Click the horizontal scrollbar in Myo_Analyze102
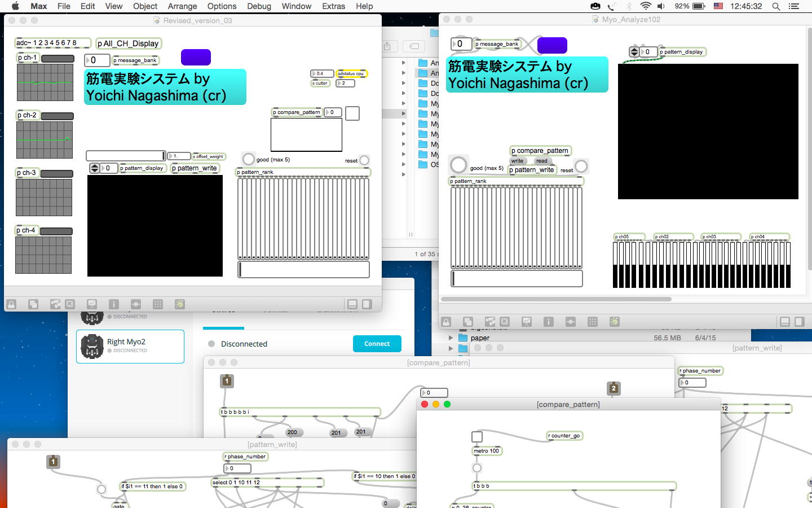812x508 pixels. pyautogui.click(x=556, y=299)
